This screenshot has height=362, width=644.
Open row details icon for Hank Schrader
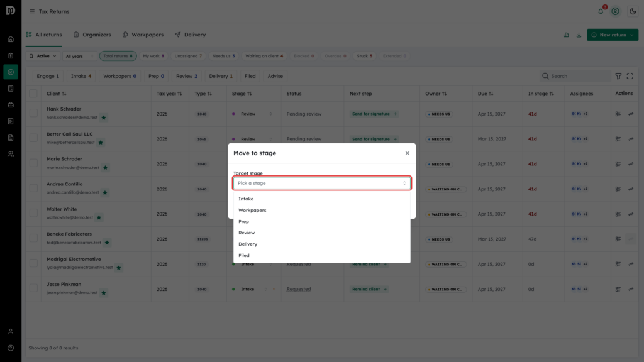tap(618, 114)
